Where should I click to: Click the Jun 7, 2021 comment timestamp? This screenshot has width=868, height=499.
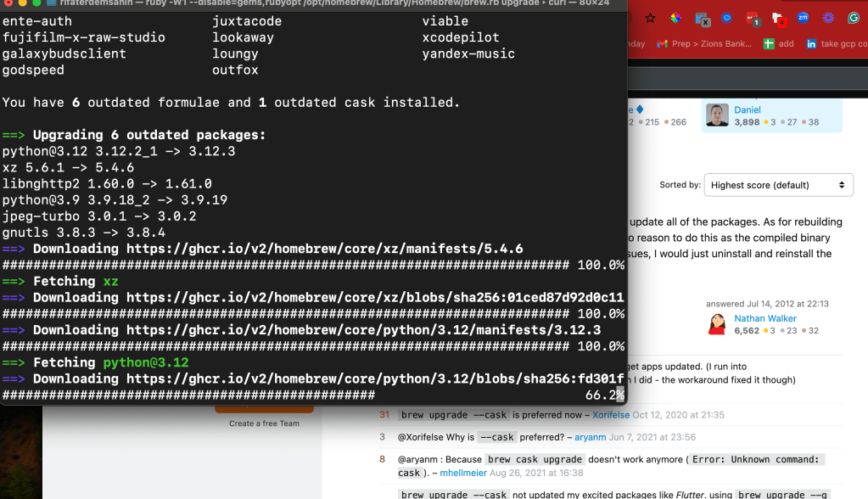[x=652, y=437]
